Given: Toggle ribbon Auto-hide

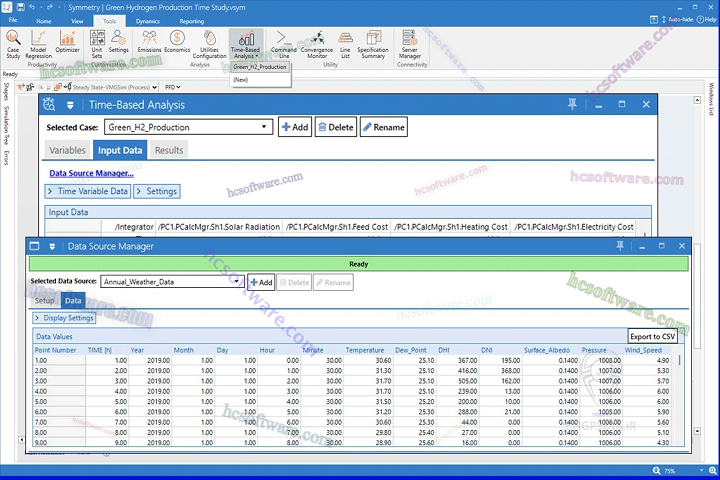Looking at the screenshot, I should (x=677, y=19).
